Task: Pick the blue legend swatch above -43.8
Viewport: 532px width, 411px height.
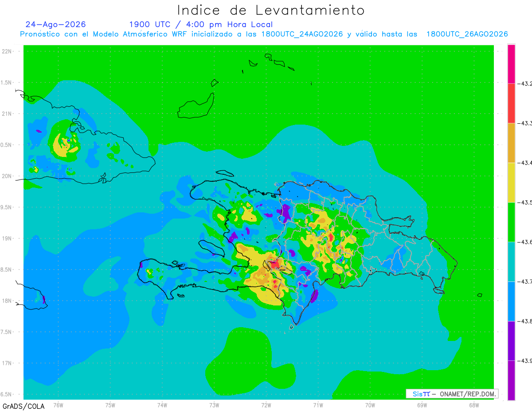Action: tap(511, 301)
